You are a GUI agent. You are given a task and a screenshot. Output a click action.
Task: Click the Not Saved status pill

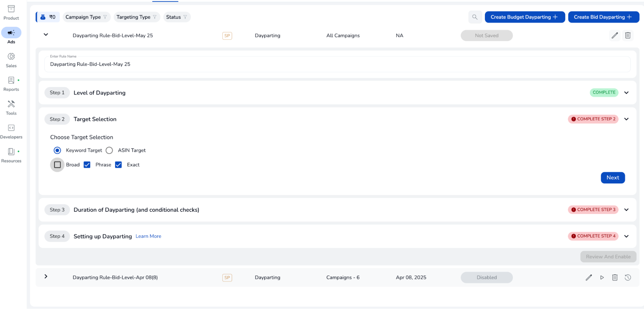coord(486,35)
